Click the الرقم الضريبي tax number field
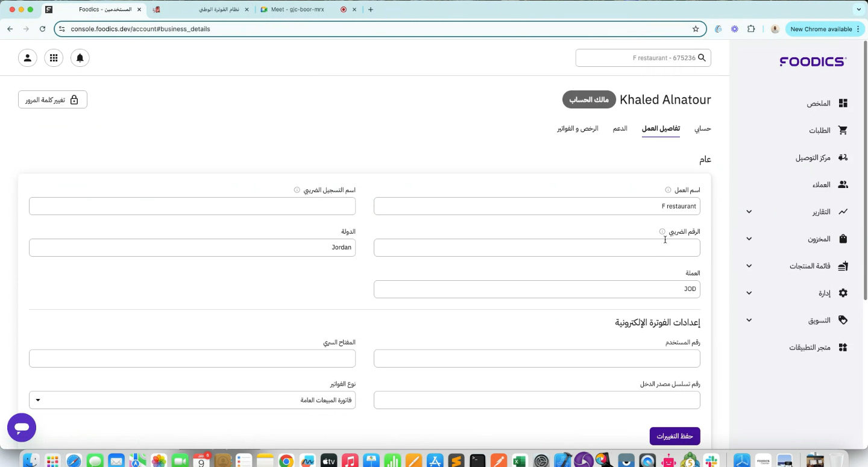The height and width of the screenshot is (467, 868). (x=536, y=248)
